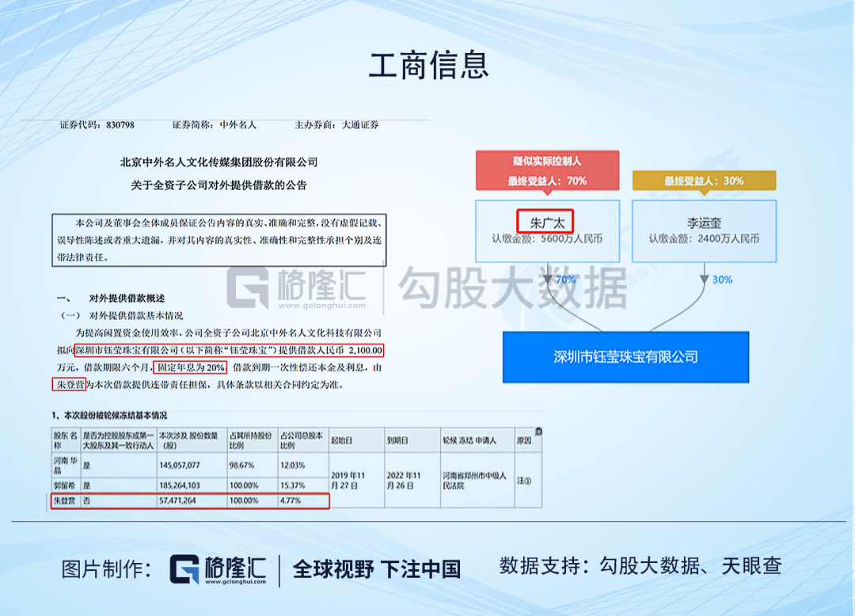
Task: Click footer text 数据支持: 勾股大数据、天眼查
Action: pos(640,566)
